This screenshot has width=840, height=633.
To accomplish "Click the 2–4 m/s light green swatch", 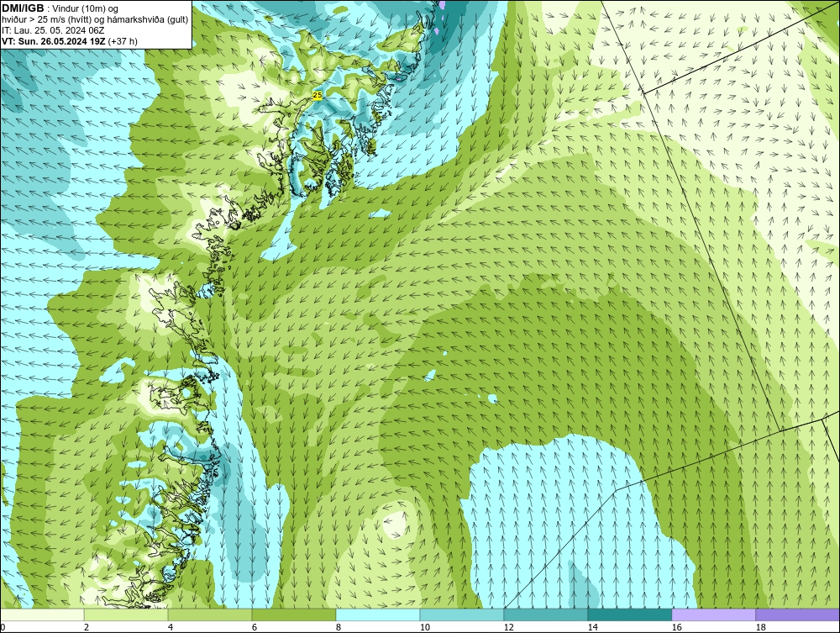I will 126,615.
